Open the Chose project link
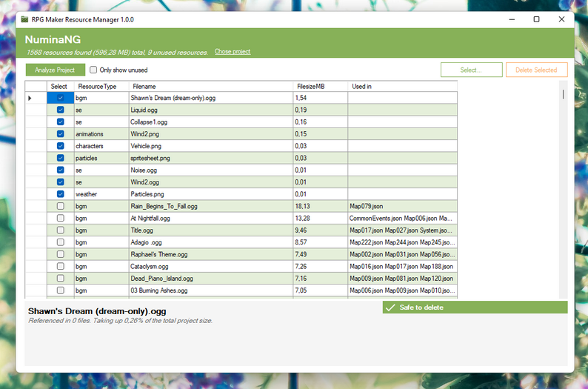The width and height of the screenshot is (588, 389). tap(233, 52)
